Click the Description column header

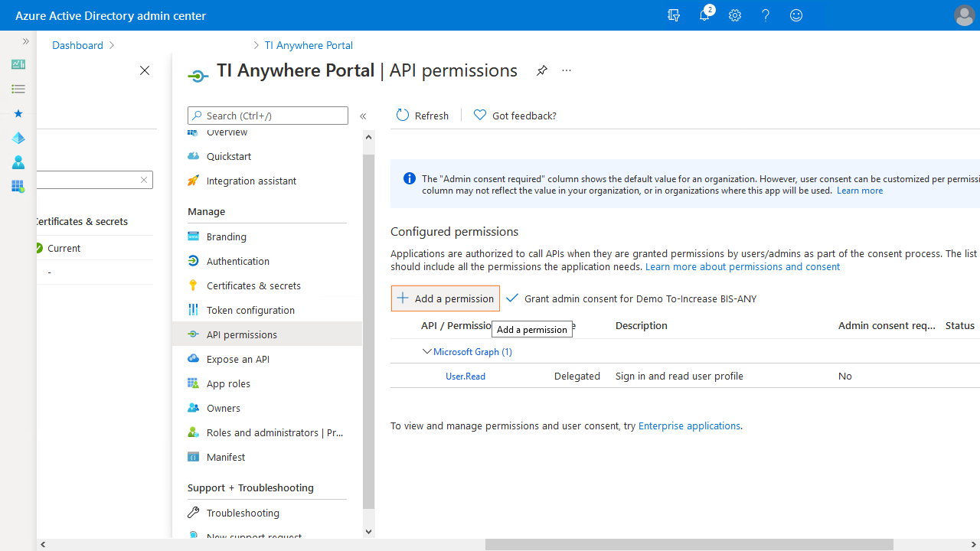(642, 325)
